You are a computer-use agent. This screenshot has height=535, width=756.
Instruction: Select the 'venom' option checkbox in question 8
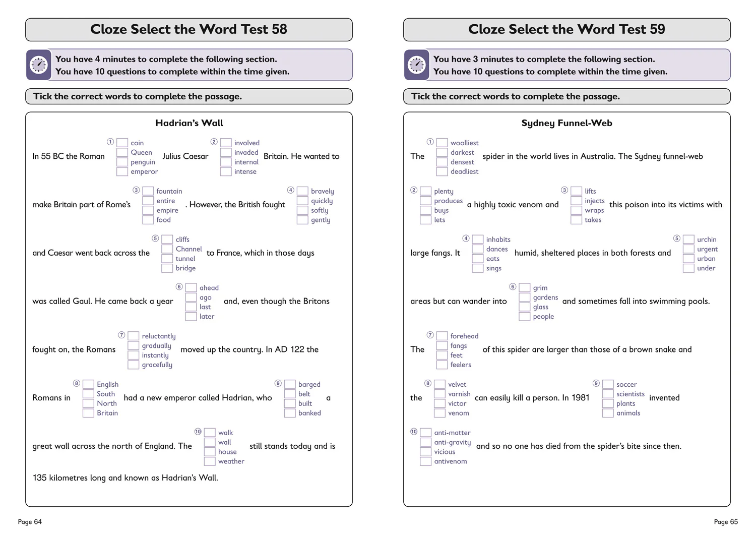click(440, 413)
